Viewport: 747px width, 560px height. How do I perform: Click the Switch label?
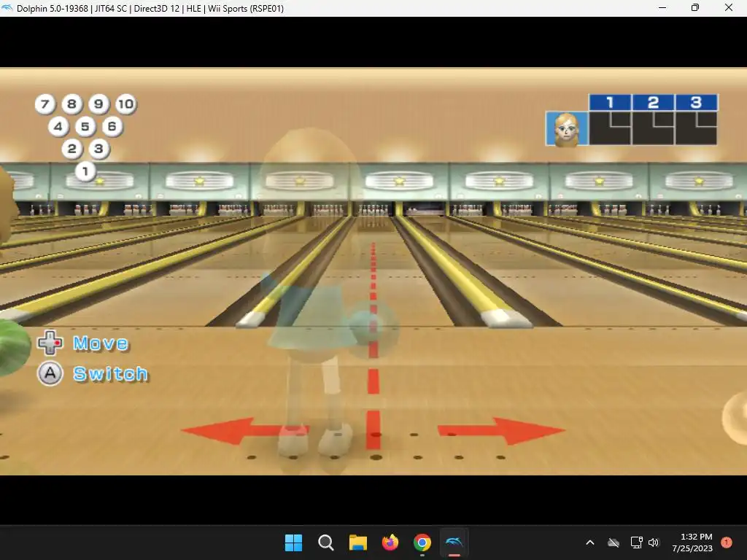coord(111,374)
